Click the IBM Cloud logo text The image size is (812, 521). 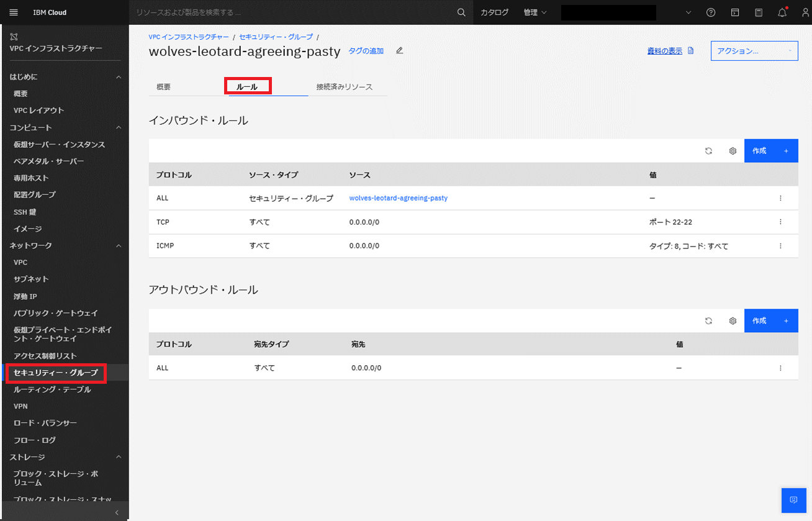point(50,12)
